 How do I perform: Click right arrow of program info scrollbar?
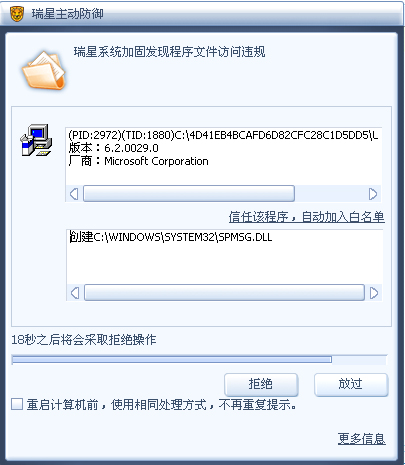click(373, 194)
